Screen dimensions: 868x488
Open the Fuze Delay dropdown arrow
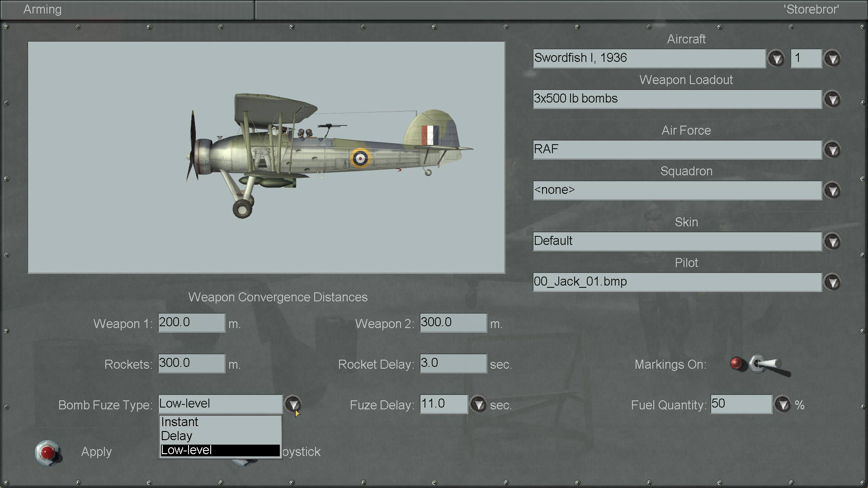click(478, 404)
